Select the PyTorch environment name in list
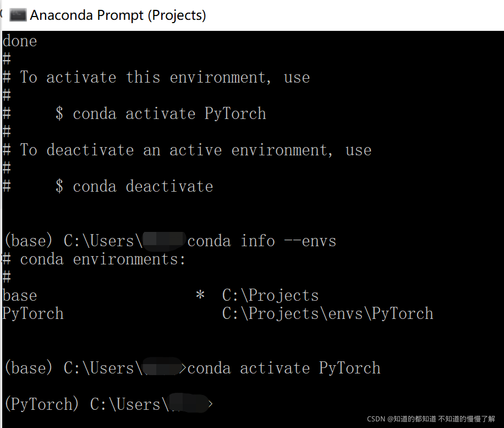The image size is (504, 428). coord(32,313)
